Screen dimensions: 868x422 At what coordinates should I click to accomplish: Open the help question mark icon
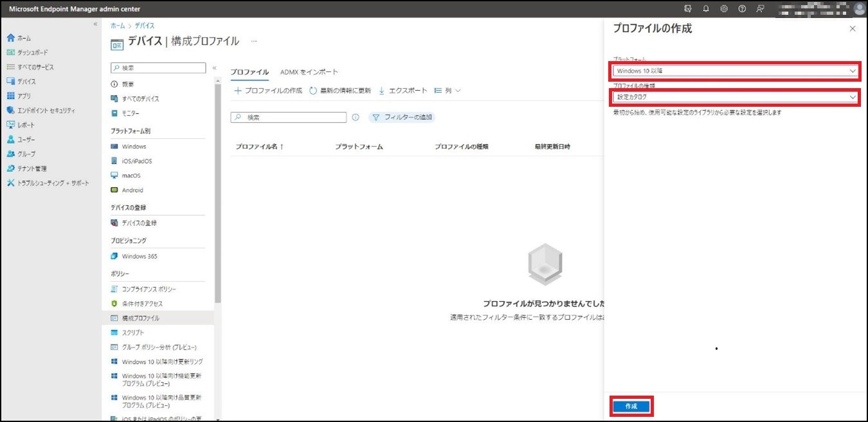tap(742, 9)
